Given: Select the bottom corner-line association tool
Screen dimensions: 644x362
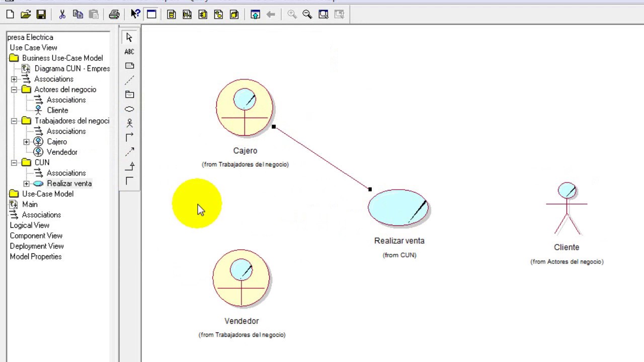Looking at the screenshot, I should pyautogui.click(x=129, y=180).
